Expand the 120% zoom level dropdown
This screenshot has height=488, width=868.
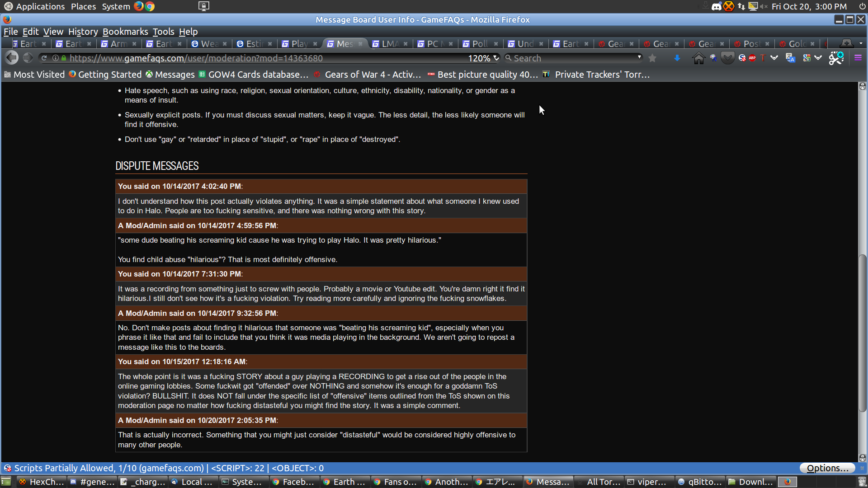click(496, 58)
